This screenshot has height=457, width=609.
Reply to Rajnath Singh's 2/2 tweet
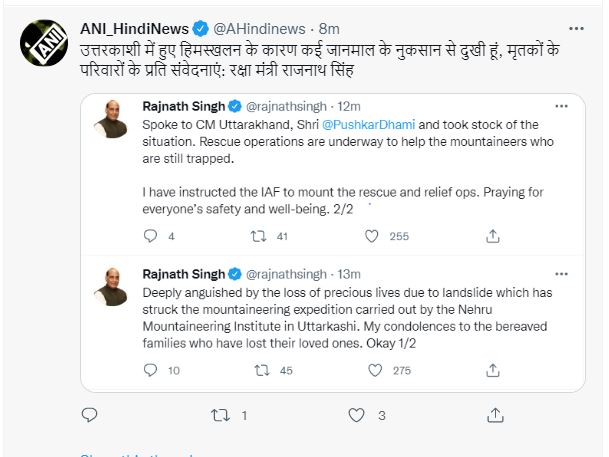pyautogui.click(x=151, y=237)
